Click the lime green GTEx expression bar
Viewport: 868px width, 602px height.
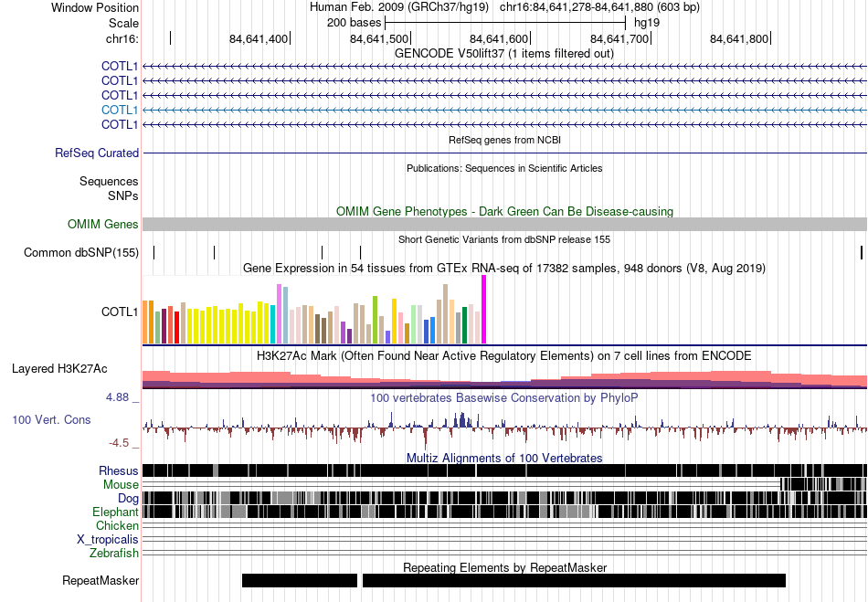coord(375,320)
